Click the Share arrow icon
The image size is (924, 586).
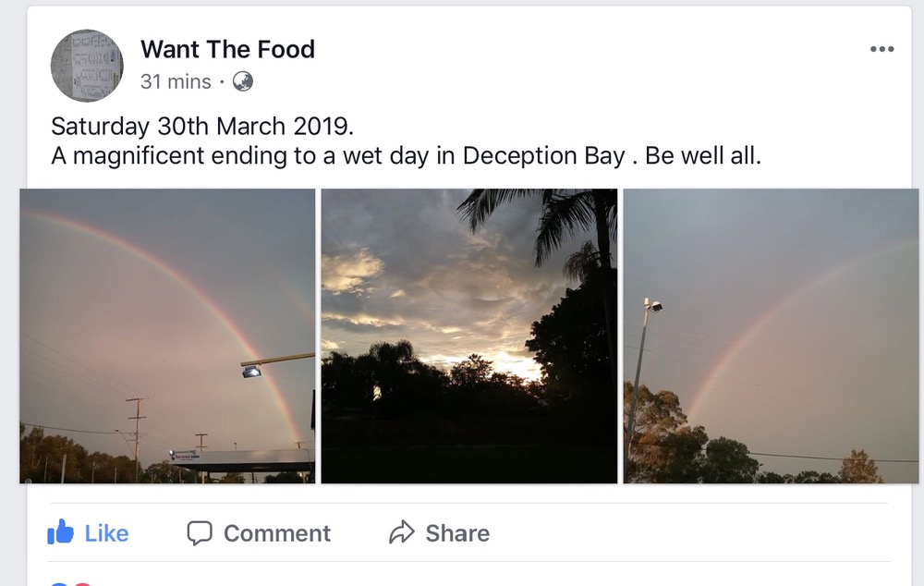pos(402,533)
